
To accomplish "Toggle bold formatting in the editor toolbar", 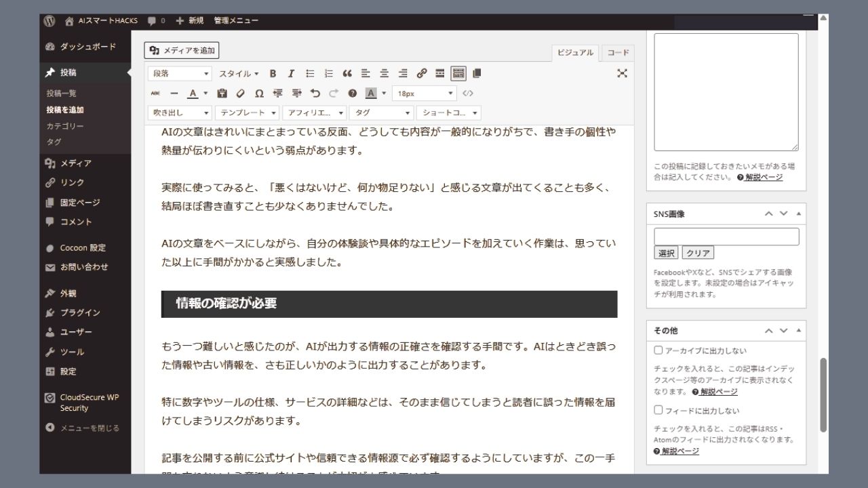I will coord(273,73).
